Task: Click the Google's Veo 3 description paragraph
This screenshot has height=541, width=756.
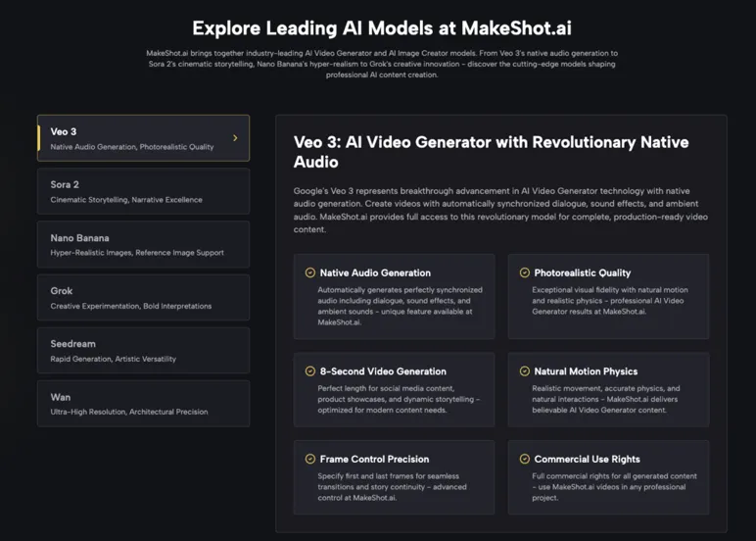Action: pos(500,210)
